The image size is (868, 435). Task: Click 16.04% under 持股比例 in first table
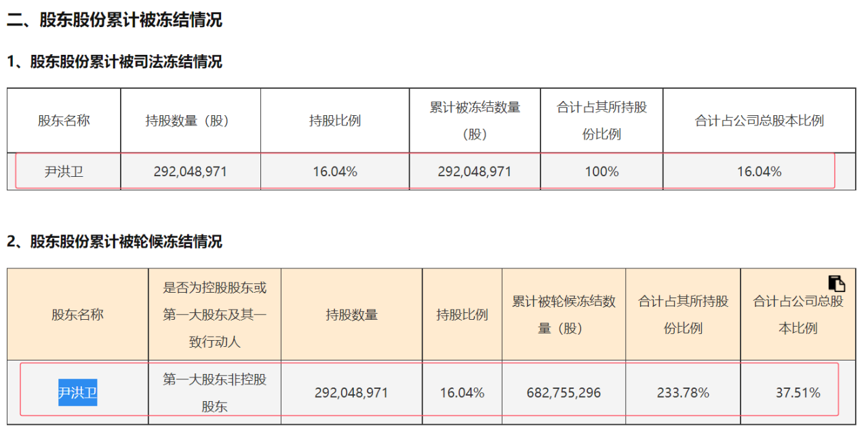point(335,171)
